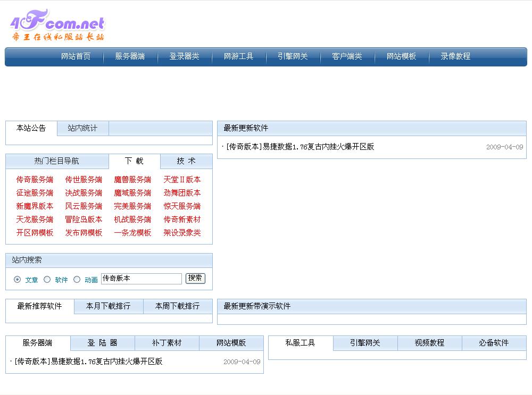Open 易捷数据1.76 article under 最新更新软件
Image resolution: width=532 pixels, height=395 pixels.
coord(300,147)
